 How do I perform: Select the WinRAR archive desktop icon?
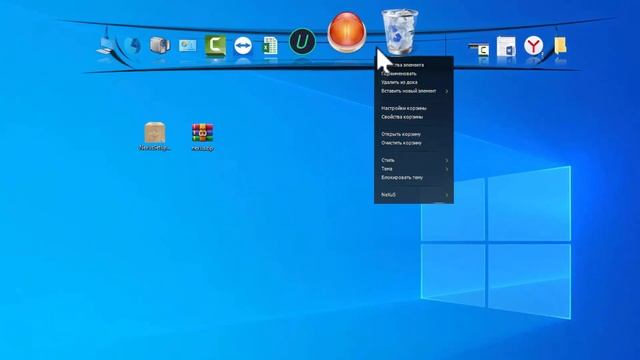[203, 137]
